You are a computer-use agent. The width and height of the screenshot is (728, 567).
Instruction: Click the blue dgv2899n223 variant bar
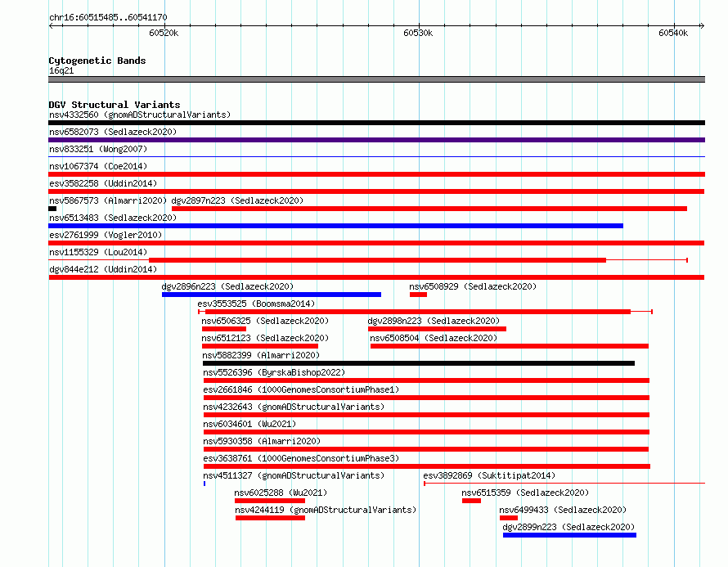[569, 535]
